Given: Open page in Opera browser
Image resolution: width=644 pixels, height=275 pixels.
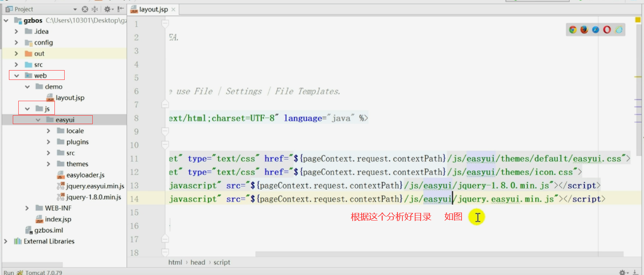Looking at the screenshot, I should coord(607,30).
